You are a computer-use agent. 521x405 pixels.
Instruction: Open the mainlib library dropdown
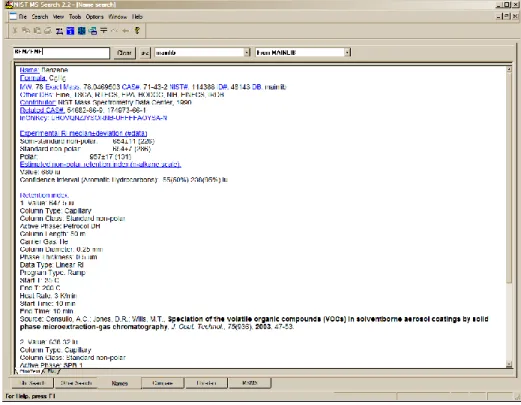(x=247, y=52)
